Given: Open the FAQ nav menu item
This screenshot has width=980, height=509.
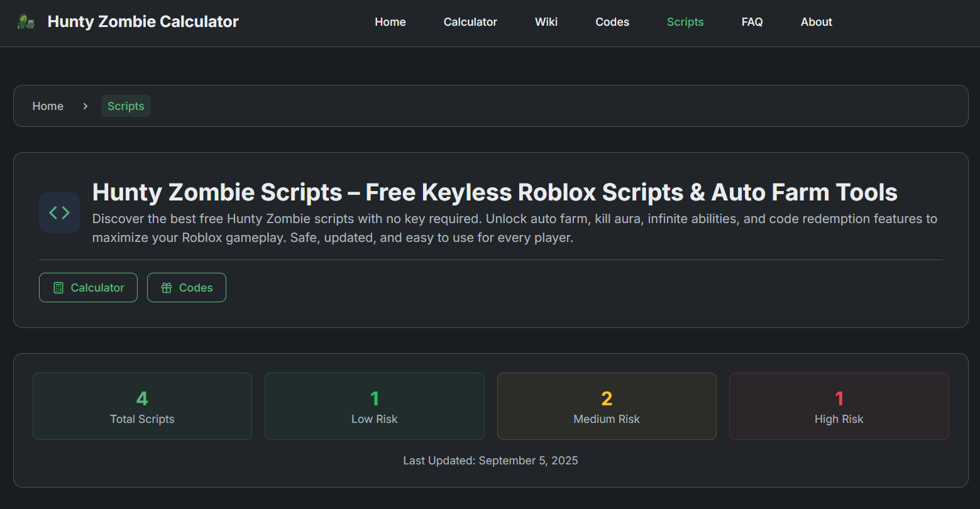Looking at the screenshot, I should pyautogui.click(x=752, y=22).
